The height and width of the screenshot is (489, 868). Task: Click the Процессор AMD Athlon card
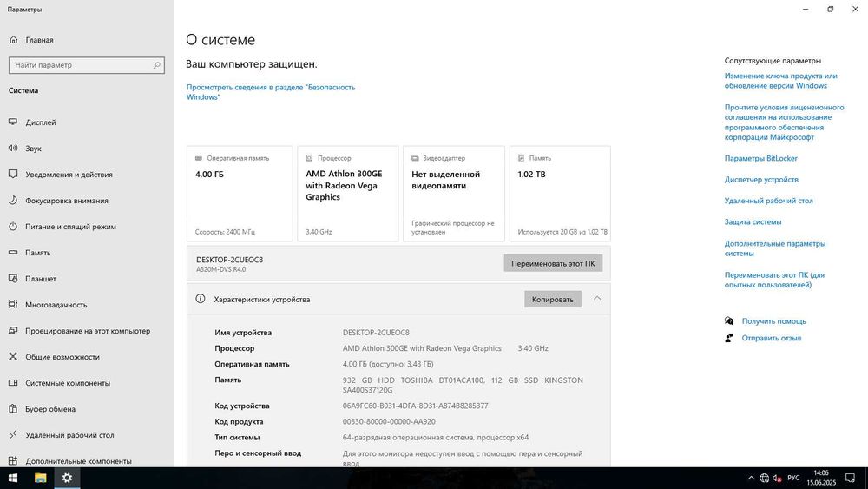pos(348,194)
